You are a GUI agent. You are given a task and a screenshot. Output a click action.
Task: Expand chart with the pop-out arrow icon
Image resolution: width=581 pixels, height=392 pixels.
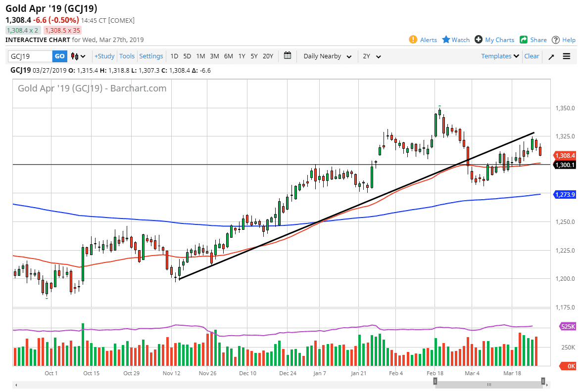[x=551, y=56]
